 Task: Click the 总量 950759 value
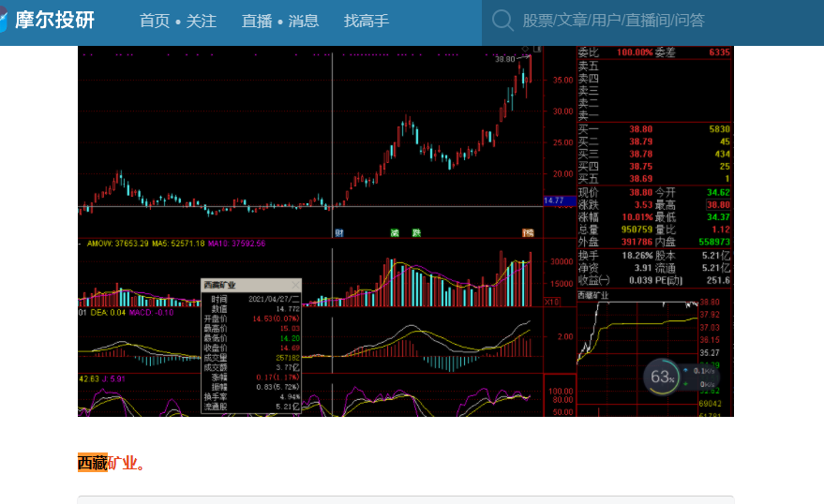pos(637,230)
